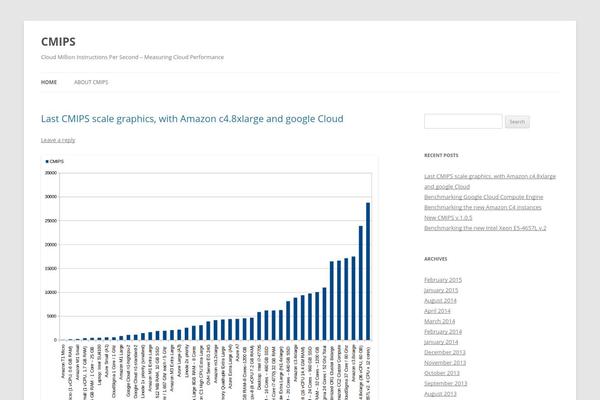Screen dimensions: 600x400
Task: Go to the HOME menu item
Action: pyautogui.click(x=49, y=82)
